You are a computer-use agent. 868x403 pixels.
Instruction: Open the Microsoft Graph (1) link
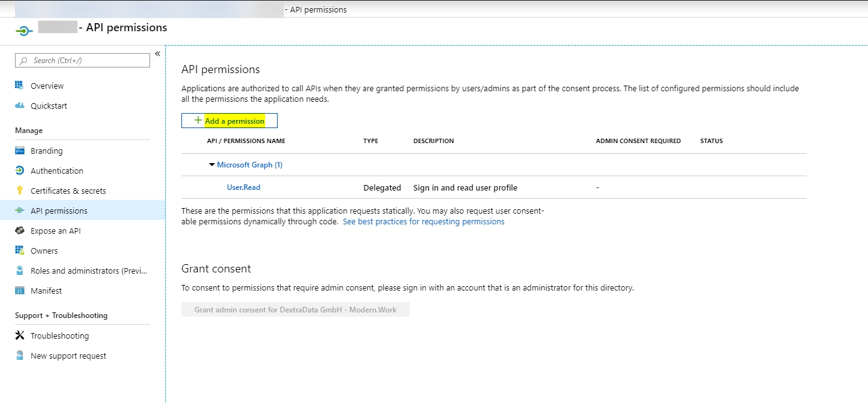(250, 165)
